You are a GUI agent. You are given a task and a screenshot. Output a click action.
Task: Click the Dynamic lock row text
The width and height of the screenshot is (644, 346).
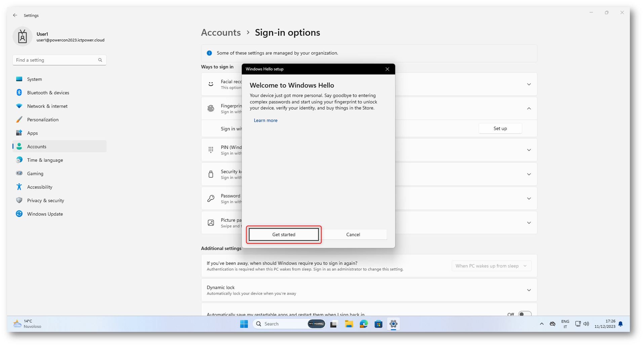click(251, 290)
